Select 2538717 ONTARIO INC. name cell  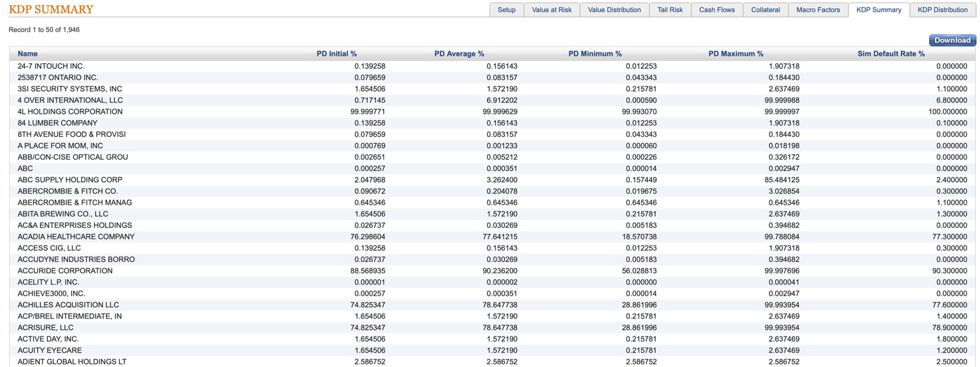(58, 78)
